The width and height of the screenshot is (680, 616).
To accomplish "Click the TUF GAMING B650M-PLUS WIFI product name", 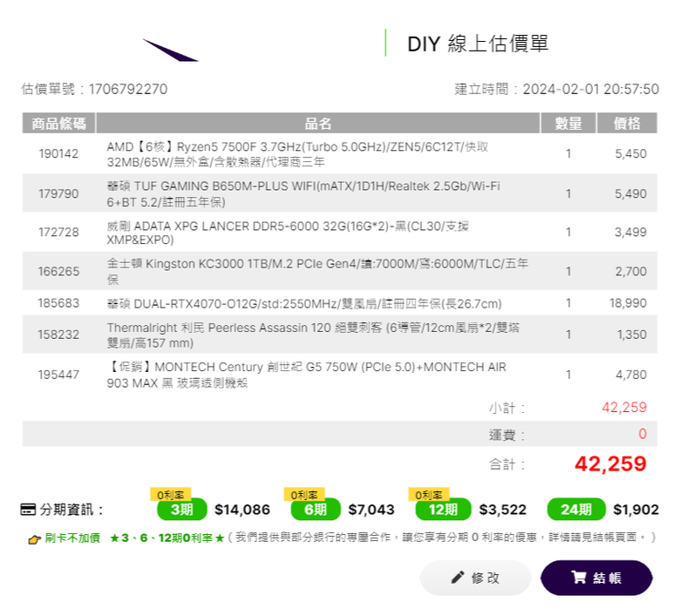I will tap(303, 193).
